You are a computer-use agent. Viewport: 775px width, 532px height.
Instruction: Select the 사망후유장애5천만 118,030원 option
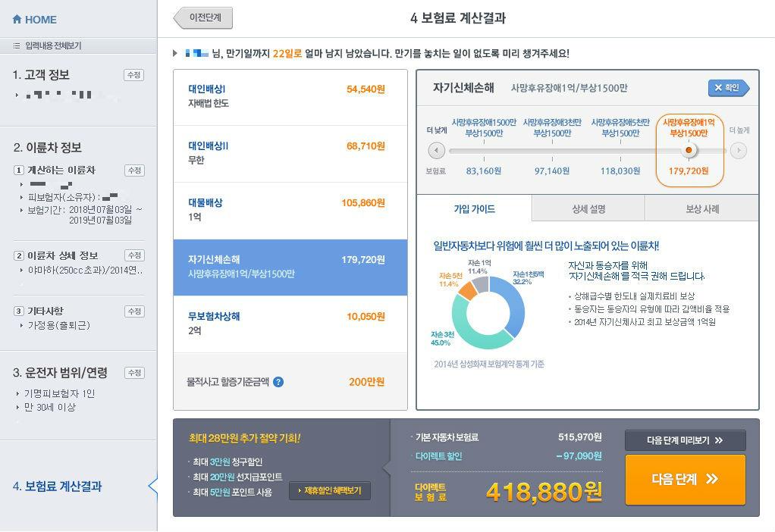tap(620, 149)
